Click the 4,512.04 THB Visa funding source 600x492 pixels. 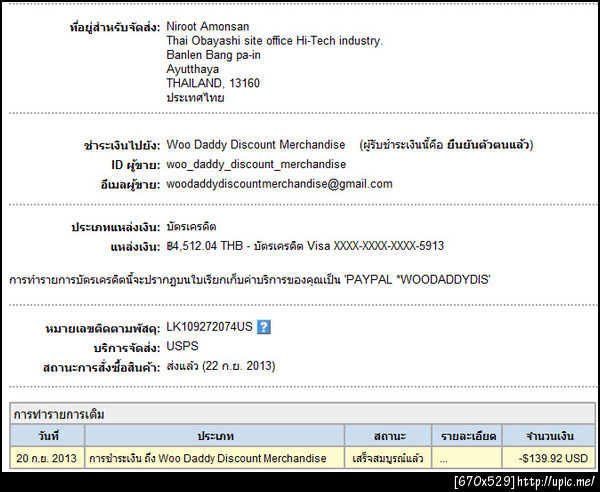pos(305,246)
